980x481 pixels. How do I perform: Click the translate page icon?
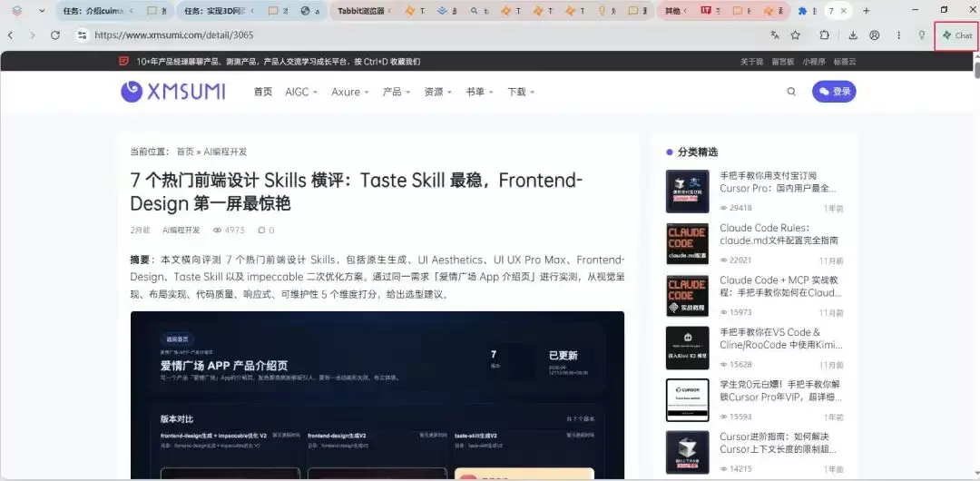tap(775, 35)
